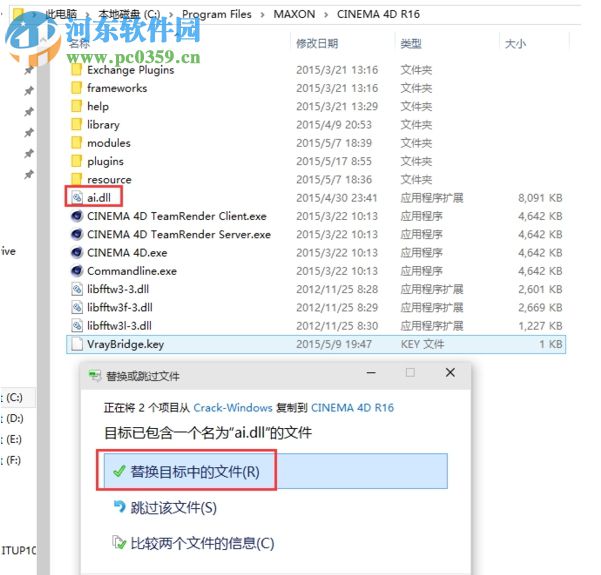This screenshot has width=601, height=575.
Task: Click the Commandline.exe application icon
Action: tap(77, 271)
